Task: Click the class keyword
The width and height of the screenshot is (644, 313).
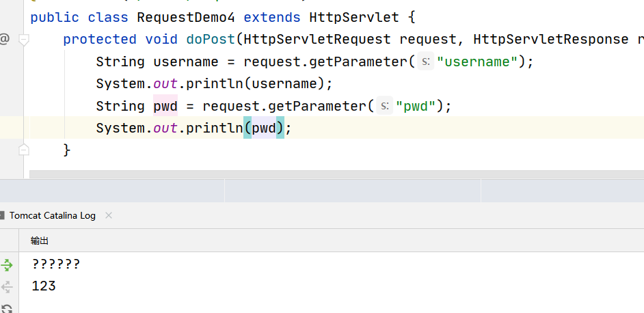Action: 108,18
